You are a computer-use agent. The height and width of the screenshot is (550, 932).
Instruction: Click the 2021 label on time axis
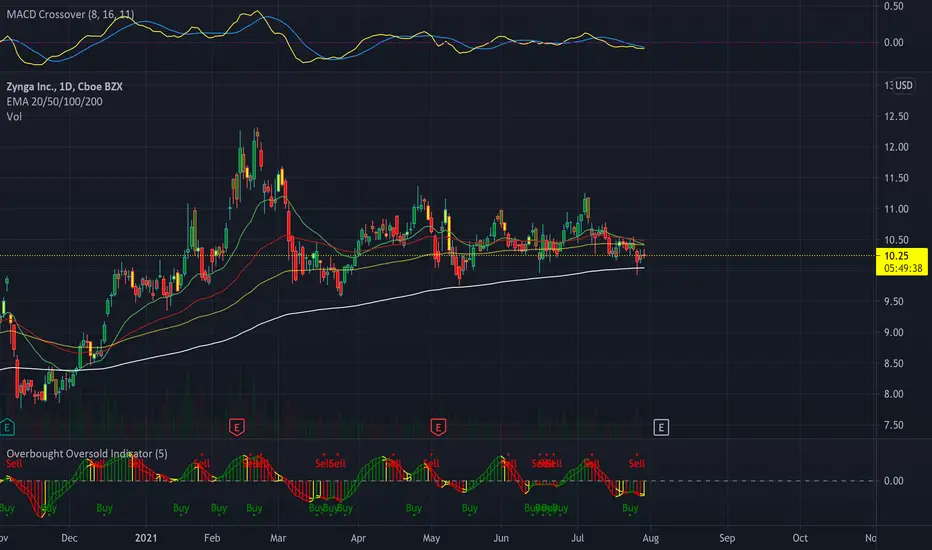pyautogui.click(x=146, y=538)
